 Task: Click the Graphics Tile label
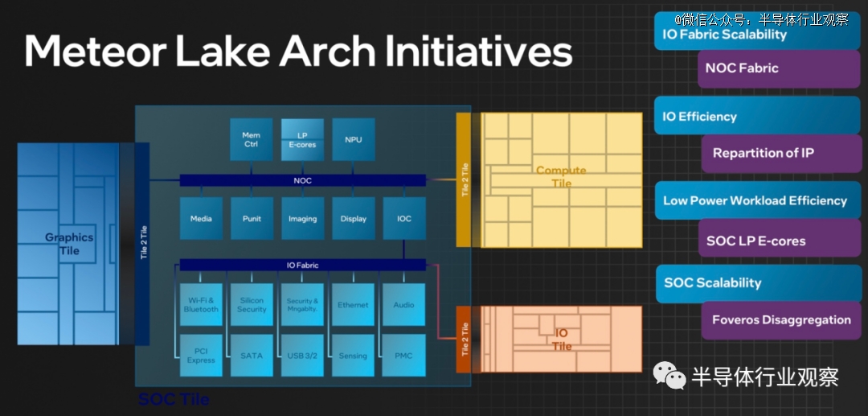coord(69,244)
